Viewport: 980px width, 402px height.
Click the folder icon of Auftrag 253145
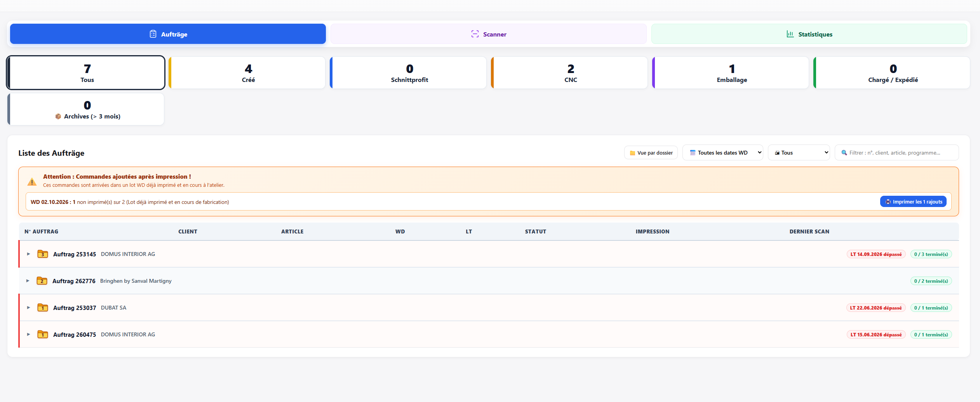[42, 254]
